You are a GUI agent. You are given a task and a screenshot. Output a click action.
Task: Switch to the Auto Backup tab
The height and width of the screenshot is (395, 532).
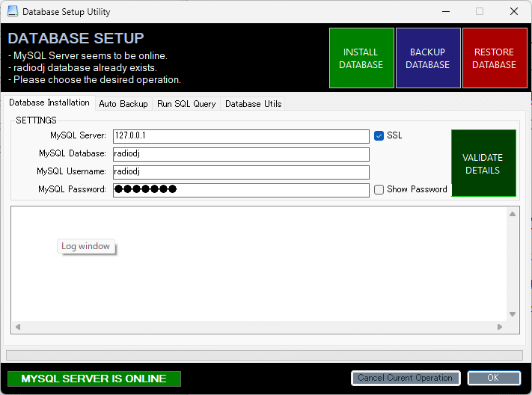click(123, 104)
